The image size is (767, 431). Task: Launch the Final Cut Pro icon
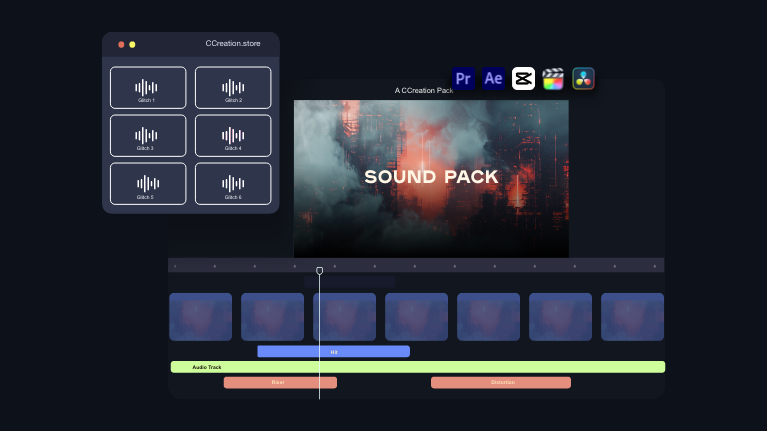553,78
